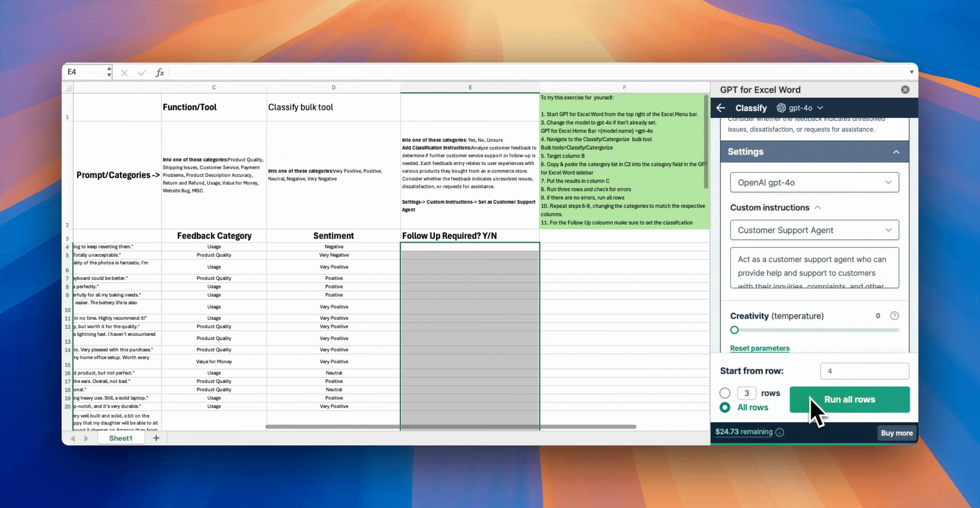The width and height of the screenshot is (980, 508).
Task: Click the vertical scrollbar in cell F2
Action: tap(706, 142)
